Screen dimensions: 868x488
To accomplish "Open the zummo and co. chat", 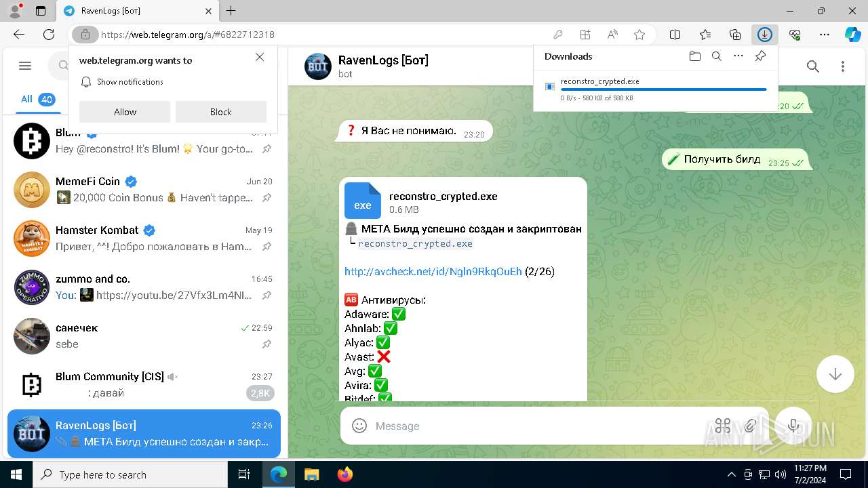I will click(x=144, y=287).
